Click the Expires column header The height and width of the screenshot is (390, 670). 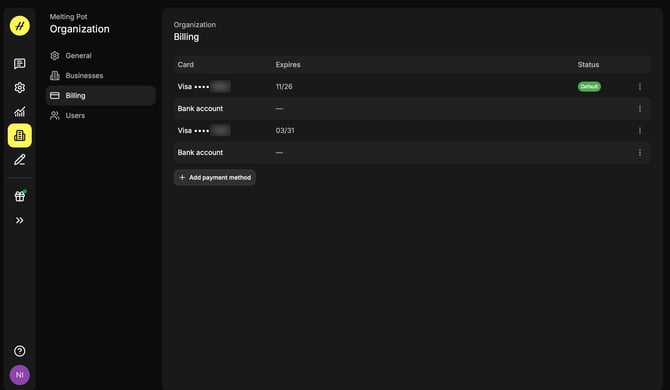(x=288, y=65)
